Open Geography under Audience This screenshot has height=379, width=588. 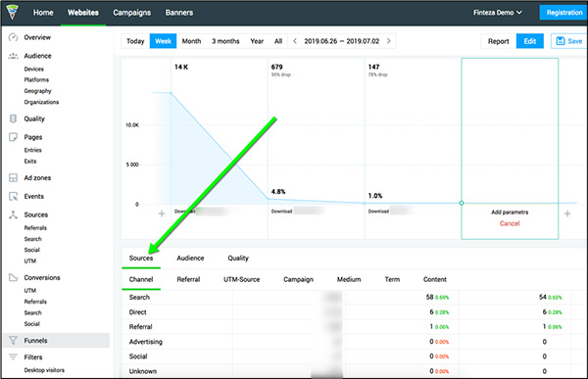(37, 91)
